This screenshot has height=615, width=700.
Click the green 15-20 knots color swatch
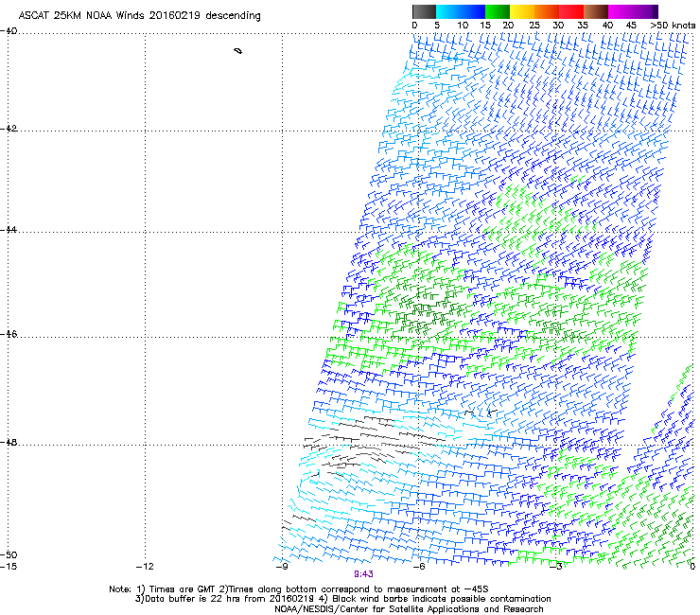pyautogui.click(x=498, y=11)
